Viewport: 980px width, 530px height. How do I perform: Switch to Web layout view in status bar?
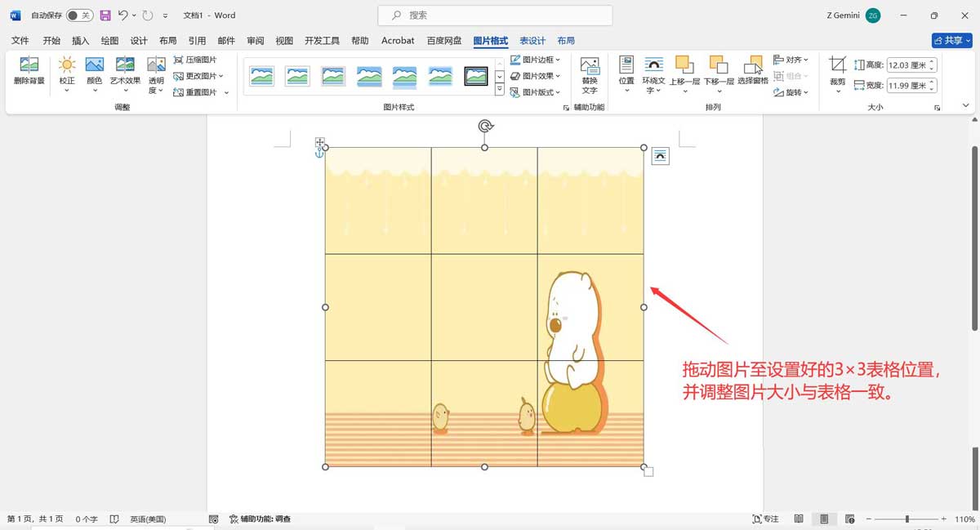[849, 519]
